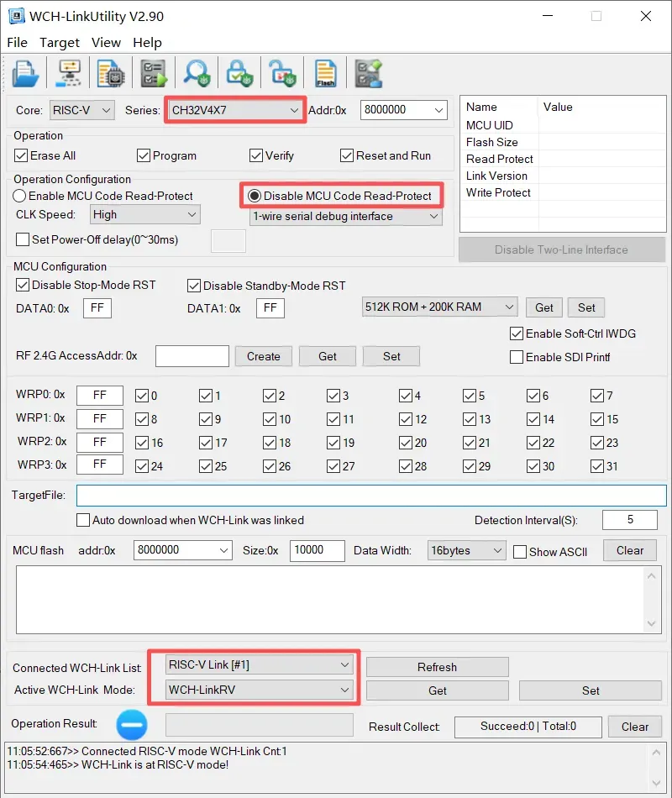Open the Core RISC-V dropdown

(x=82, y=110)
